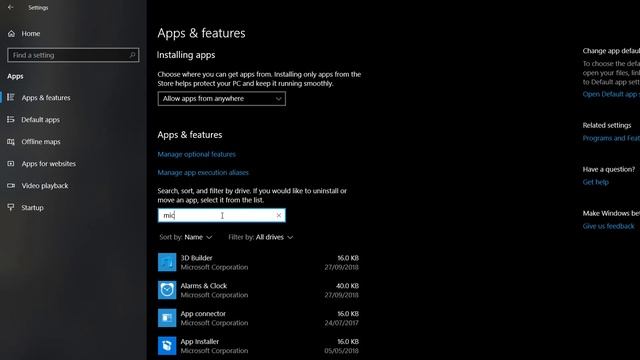Click the Startup sidebar icon

tap(11, 207)
